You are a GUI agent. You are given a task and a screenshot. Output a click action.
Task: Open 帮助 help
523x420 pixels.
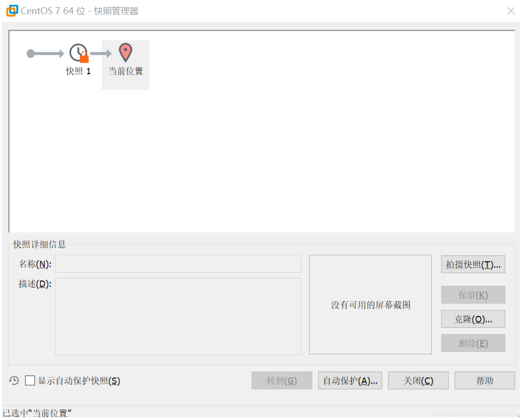[485, 381]
